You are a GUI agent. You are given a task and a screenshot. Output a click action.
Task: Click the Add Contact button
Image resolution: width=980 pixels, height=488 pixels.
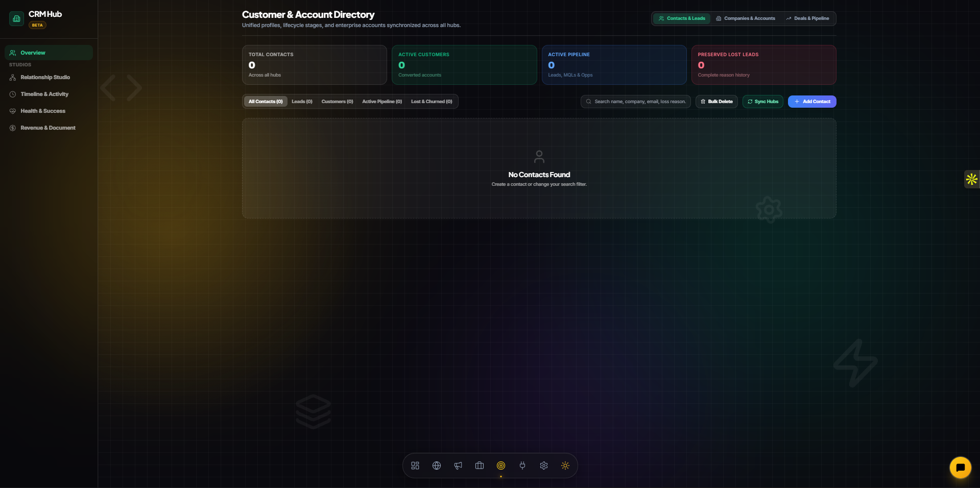coord(812,102)
